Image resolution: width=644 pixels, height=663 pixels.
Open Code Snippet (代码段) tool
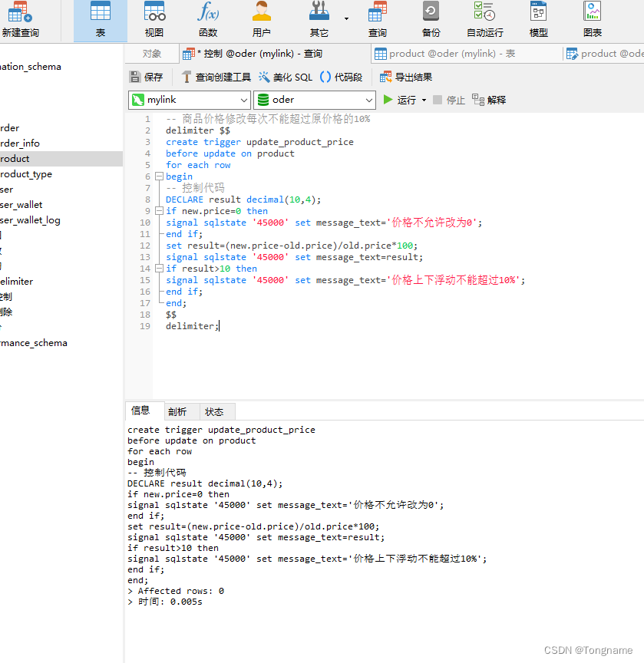[342, 77]
